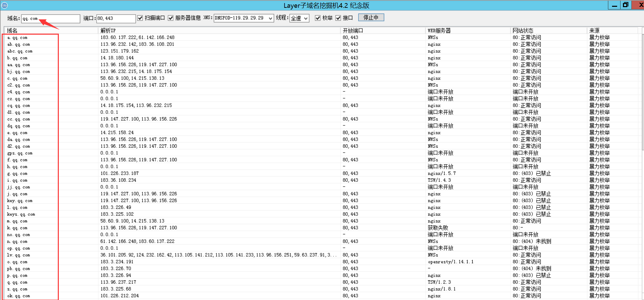Focus the 端口 input field with 80,443

pos(116,18)
